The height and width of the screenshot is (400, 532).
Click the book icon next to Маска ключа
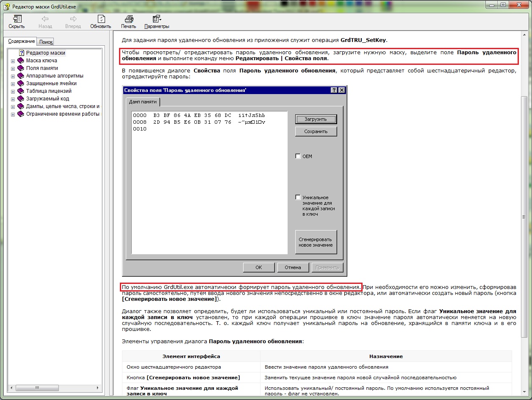[x=21, y=61]
